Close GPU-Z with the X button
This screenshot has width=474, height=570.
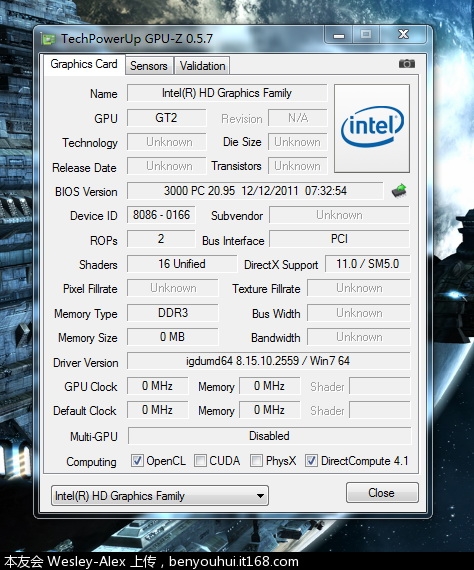click(403, 35)
